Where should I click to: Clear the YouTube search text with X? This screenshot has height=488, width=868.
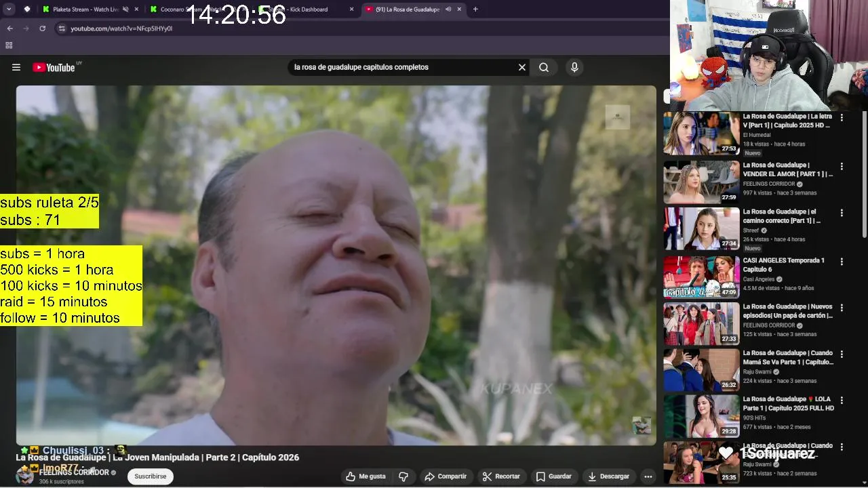522,67
